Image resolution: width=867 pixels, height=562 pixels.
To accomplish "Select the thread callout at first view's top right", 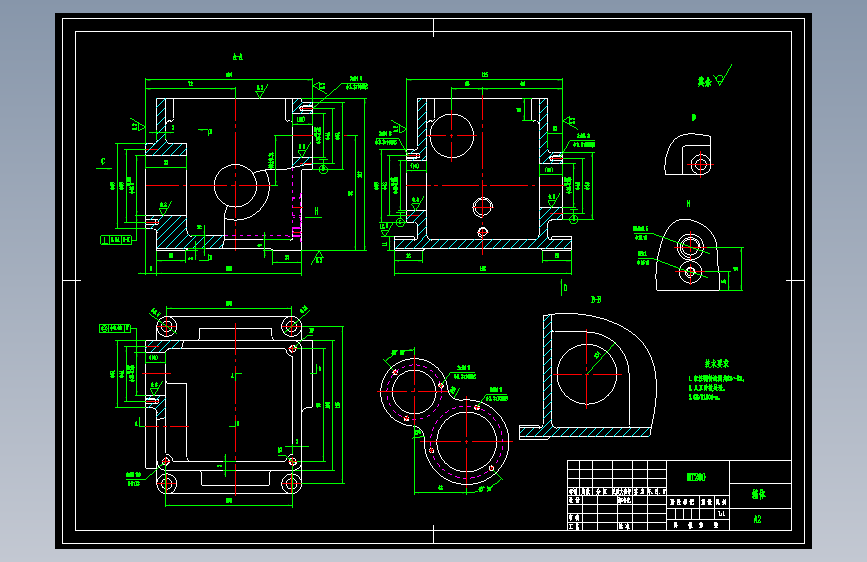I will 357,83.
